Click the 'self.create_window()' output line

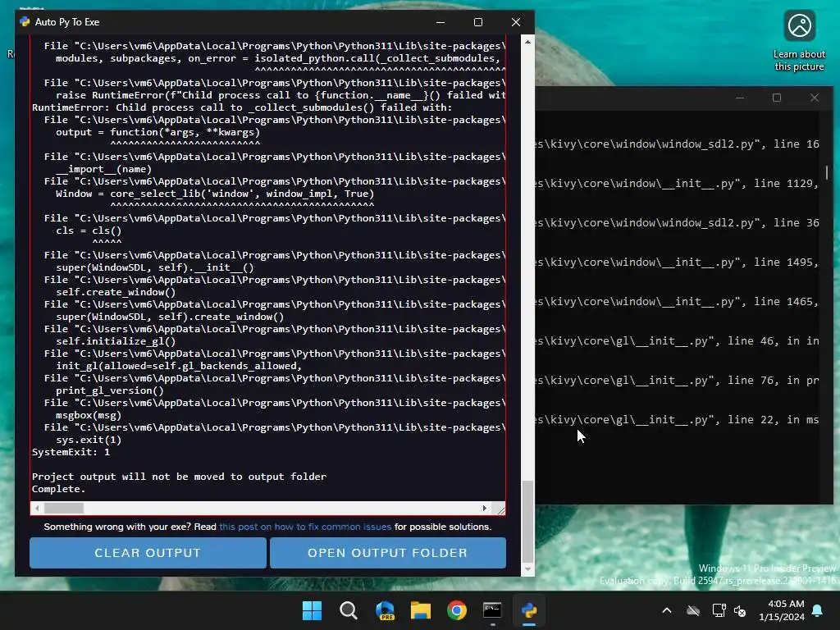click(x=116, y=292)
